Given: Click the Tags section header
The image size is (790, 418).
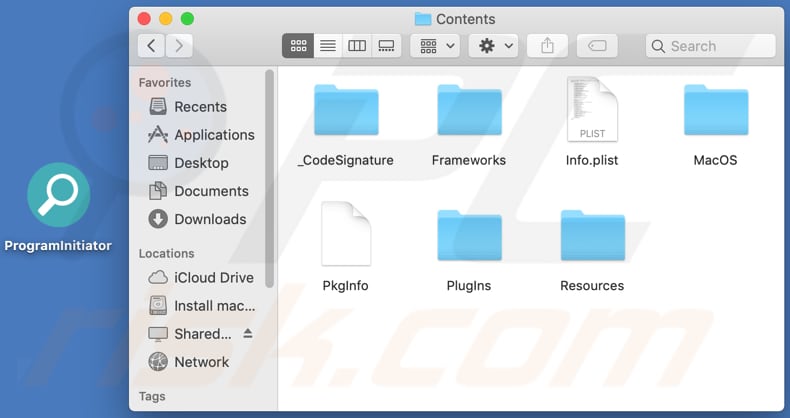Looking at the screenshot, I should (x=152, y=396).
